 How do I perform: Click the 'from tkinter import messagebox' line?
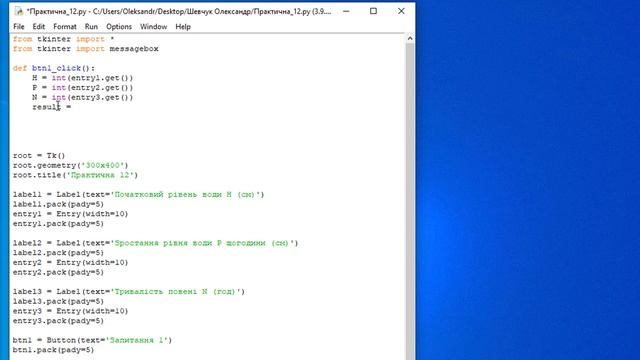pyautogui.click(x=86, y=49)
